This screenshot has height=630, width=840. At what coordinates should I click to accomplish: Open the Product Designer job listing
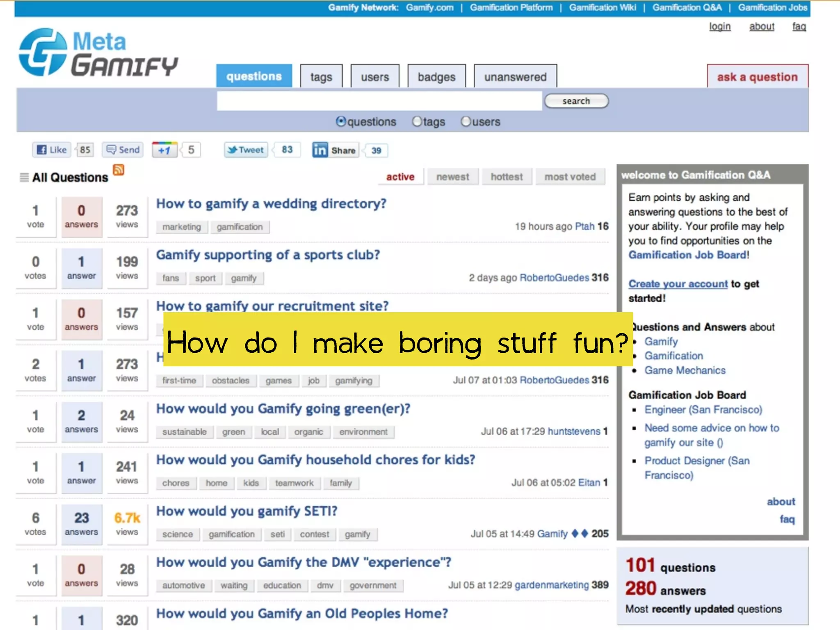click(697, 468)
